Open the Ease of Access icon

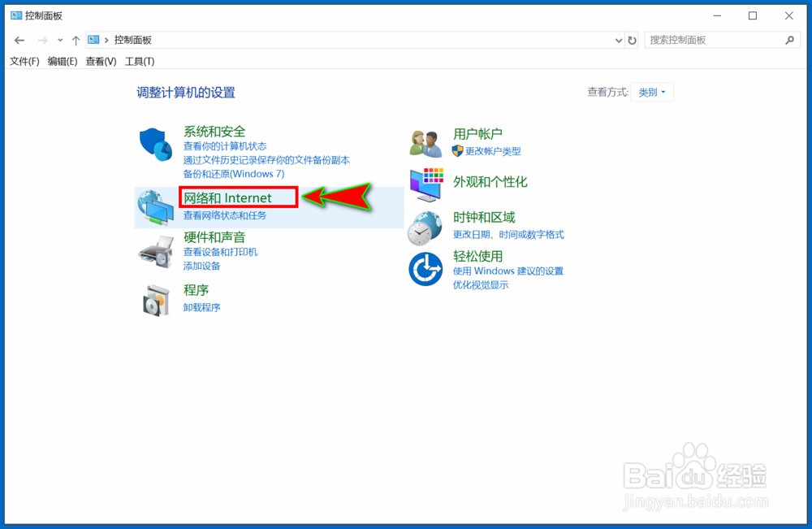point(425,269)
